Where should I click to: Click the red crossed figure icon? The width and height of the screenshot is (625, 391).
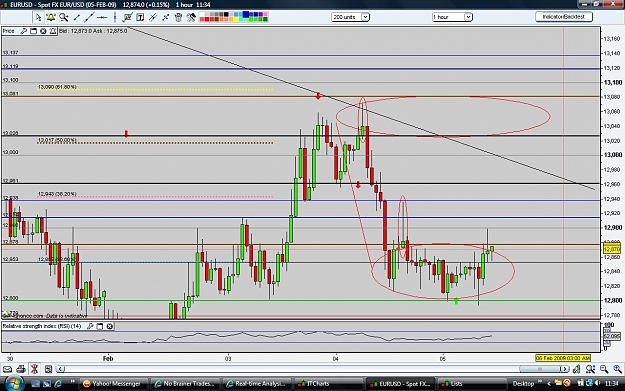pos(35,369)
